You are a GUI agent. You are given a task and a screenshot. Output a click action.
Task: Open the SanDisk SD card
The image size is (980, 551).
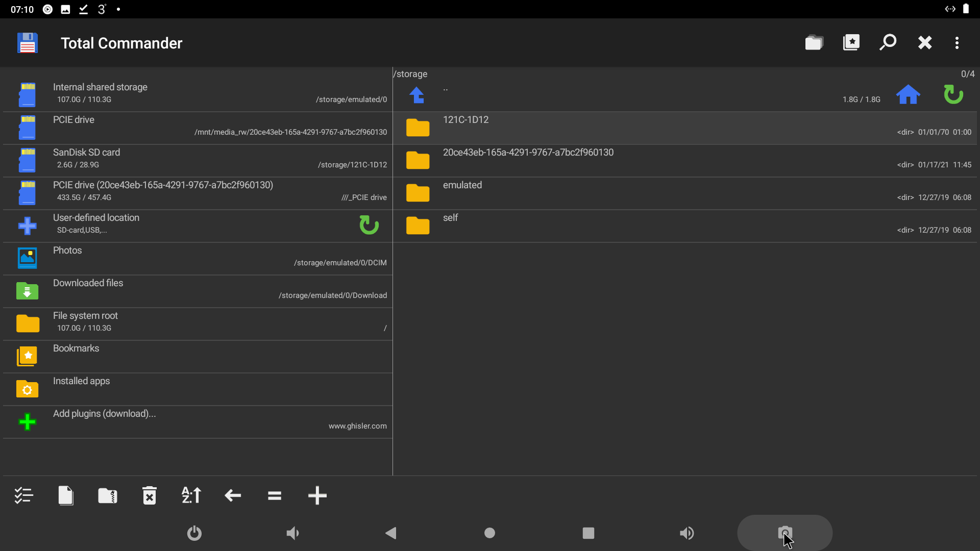tap(198, 161)
